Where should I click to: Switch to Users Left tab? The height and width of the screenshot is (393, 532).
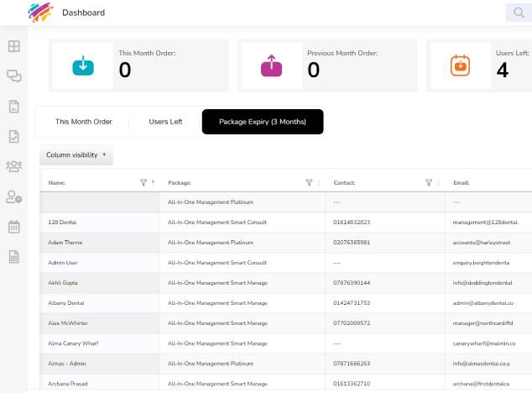(165, 122)
